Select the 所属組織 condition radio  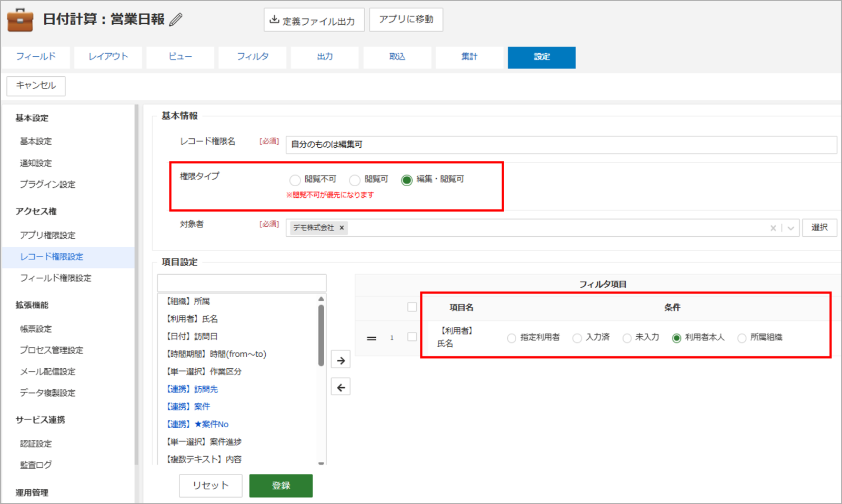[742, 338]
